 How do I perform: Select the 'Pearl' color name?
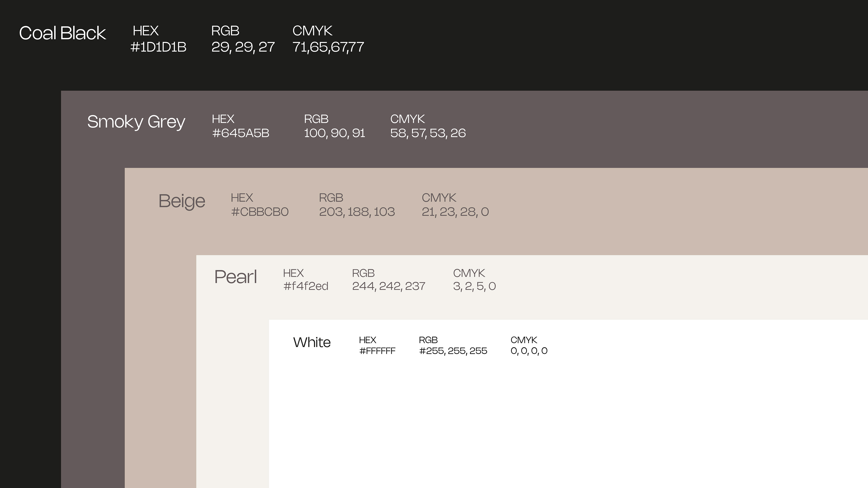click(236, 277)
